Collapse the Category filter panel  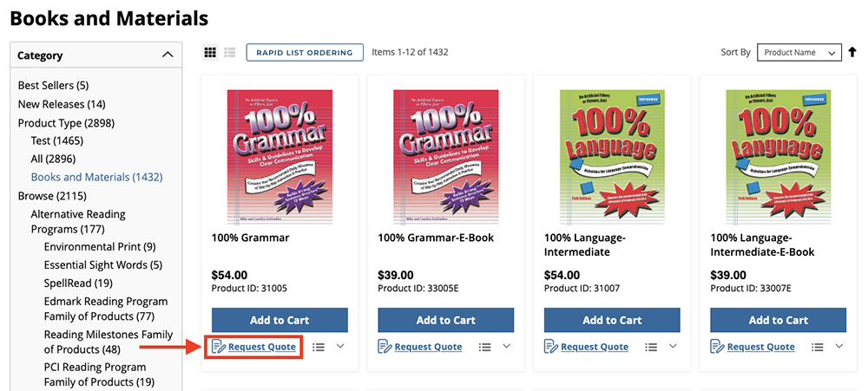(168, 55)
